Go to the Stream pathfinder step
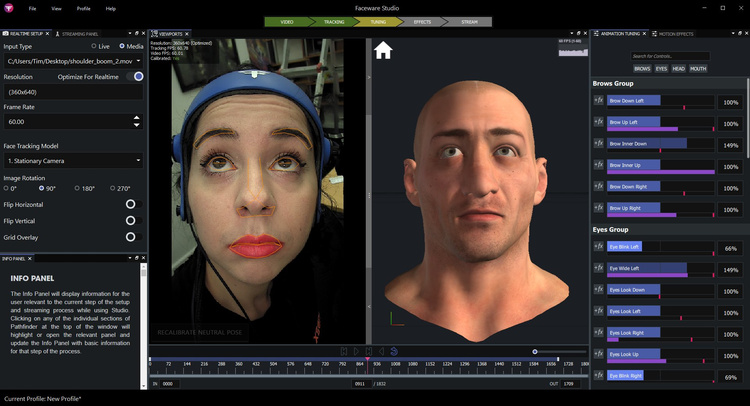 tap(469, 22)
